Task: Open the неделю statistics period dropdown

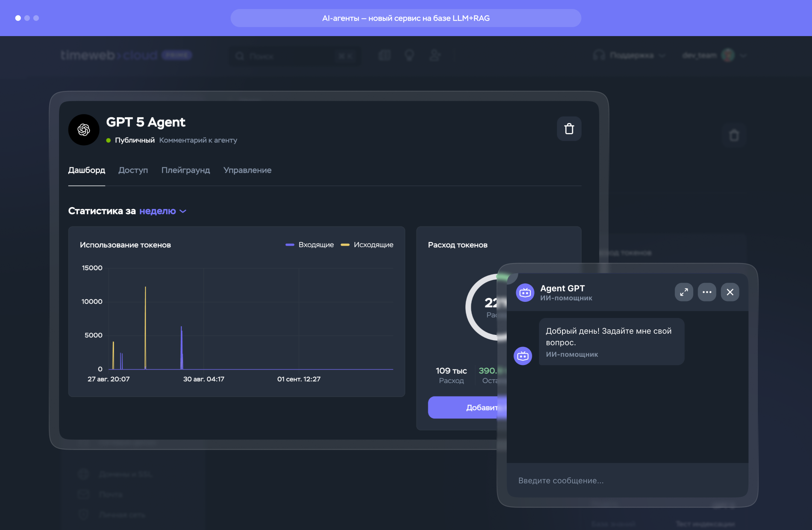Action: coord(163,211)
